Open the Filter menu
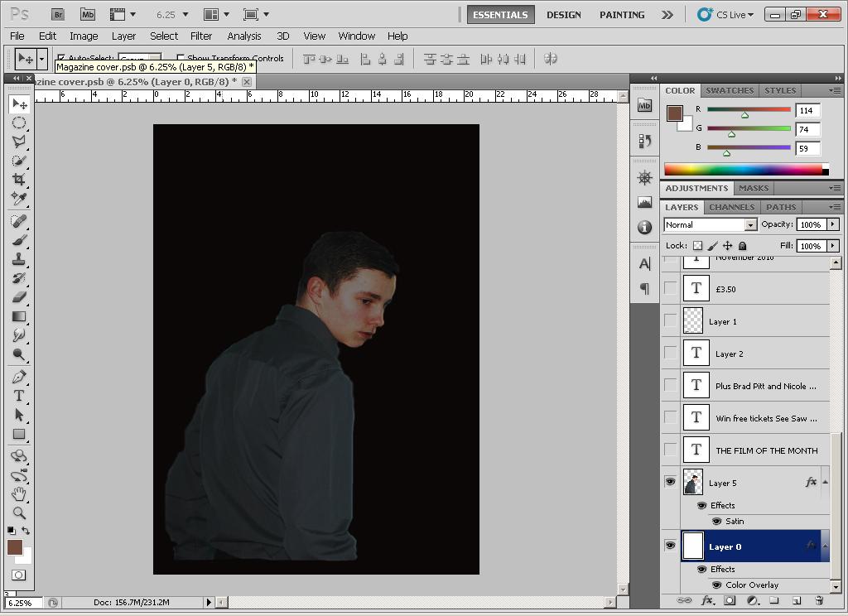Image resolution: width=848 pixels, height=616 pixels. 200,36
